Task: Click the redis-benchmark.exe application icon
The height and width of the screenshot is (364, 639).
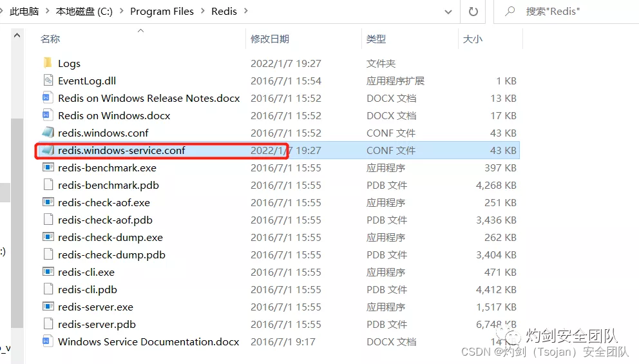Action: (48, 168)
